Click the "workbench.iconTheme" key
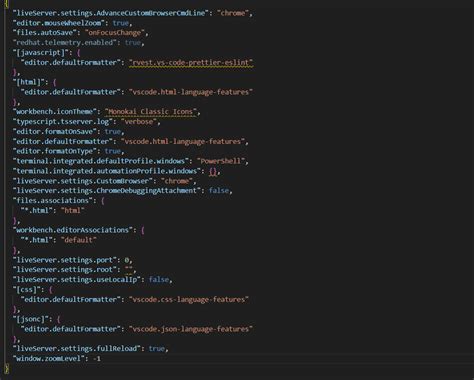474x380 pixels. pyautogui.click(x=55, y=112)
